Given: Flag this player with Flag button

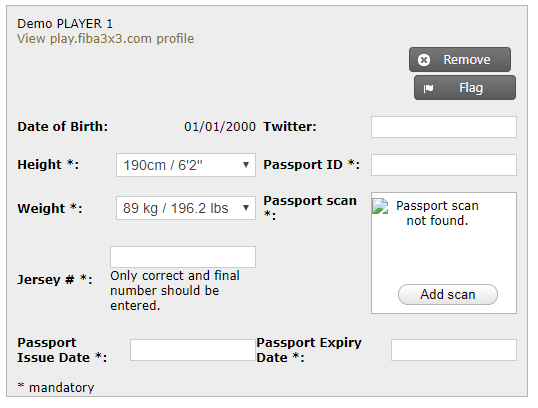Looking at the screenshot, I should click(x=465, y=88).
